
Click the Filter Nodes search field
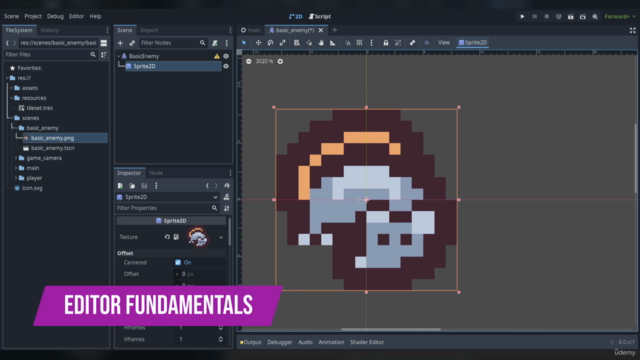coord(173,43)
